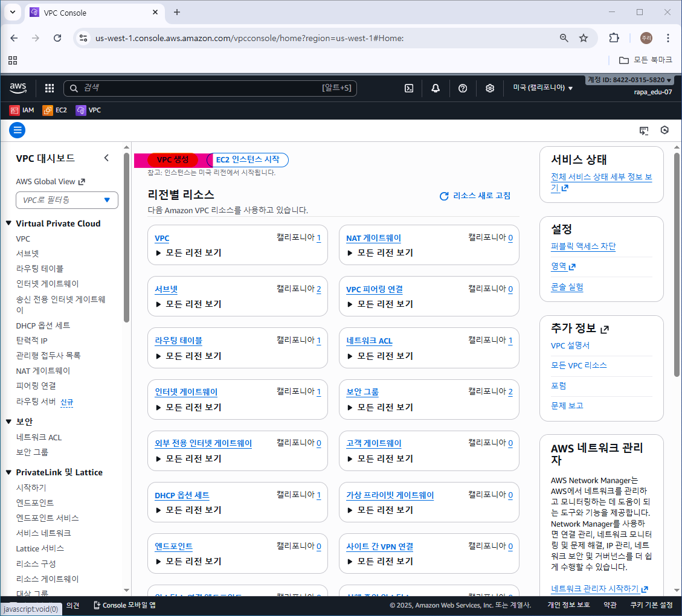View site information icon in address bar

click(x=83, y=38)
